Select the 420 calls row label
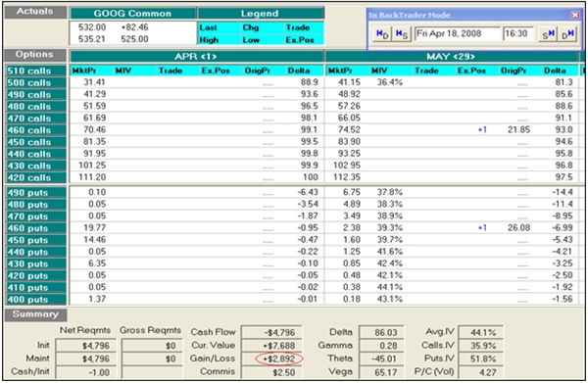 pyautogui.click(x=35, y=177)
